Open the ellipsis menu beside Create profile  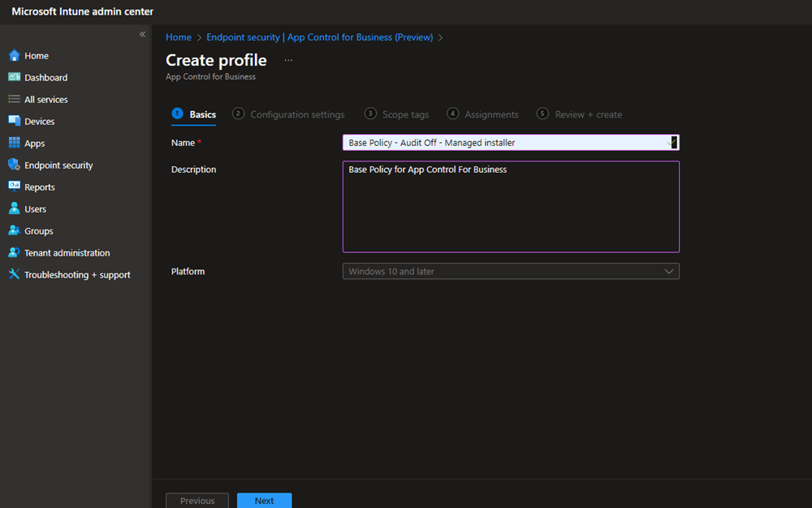pos(288,61)
